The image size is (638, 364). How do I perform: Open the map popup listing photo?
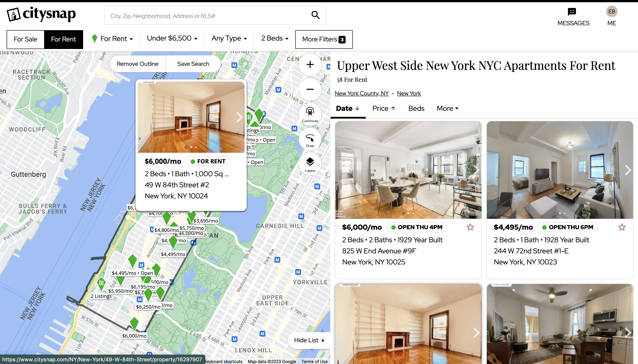(x=191, y=117)
